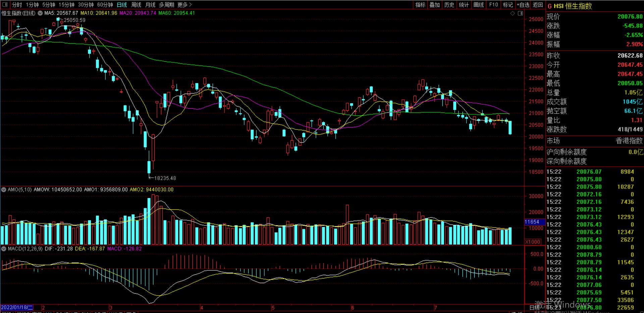Click the 2022/01/18 date label on the timeline
The width and height of the screenshot is (644, 313).
17,307
